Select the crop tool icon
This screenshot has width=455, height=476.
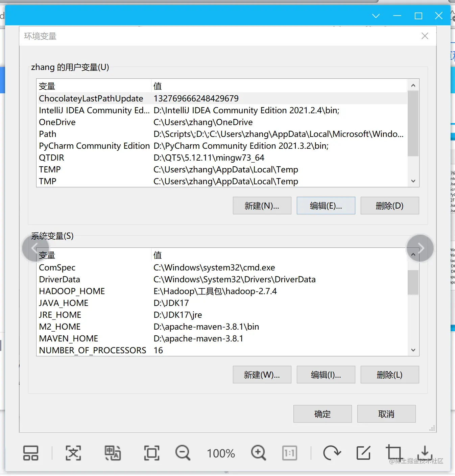(x=394, y=453)
